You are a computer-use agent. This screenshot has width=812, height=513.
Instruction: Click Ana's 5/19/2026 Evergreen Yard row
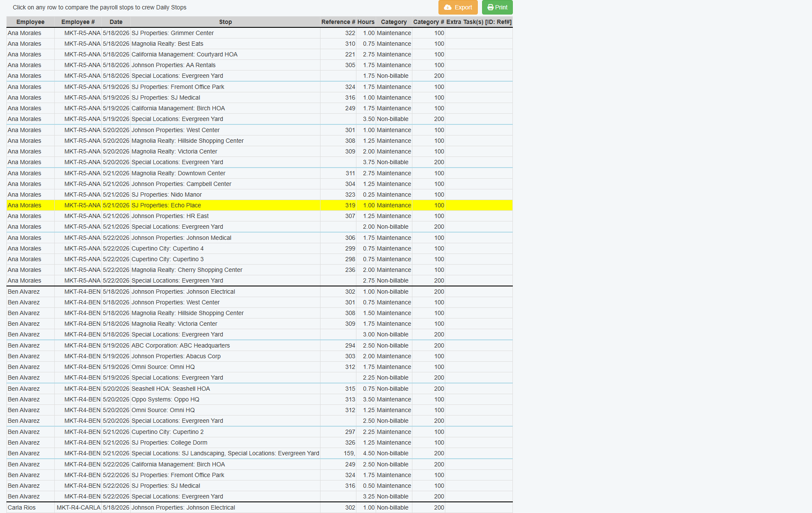pos(259,119)
